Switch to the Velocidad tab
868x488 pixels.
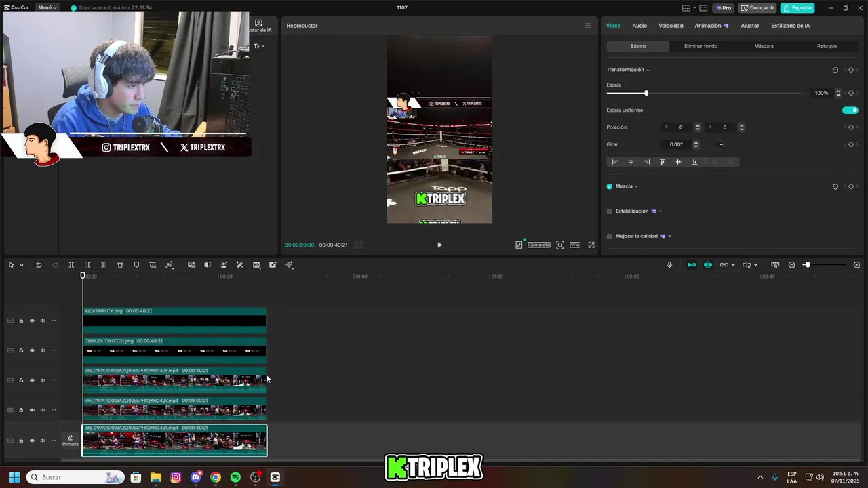[x=671, y=26]
